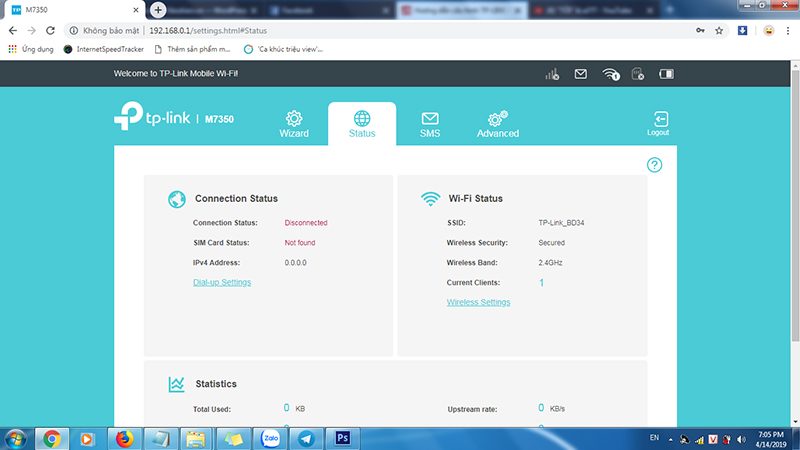Open the Dial-up Settings link

coord(222,282)
